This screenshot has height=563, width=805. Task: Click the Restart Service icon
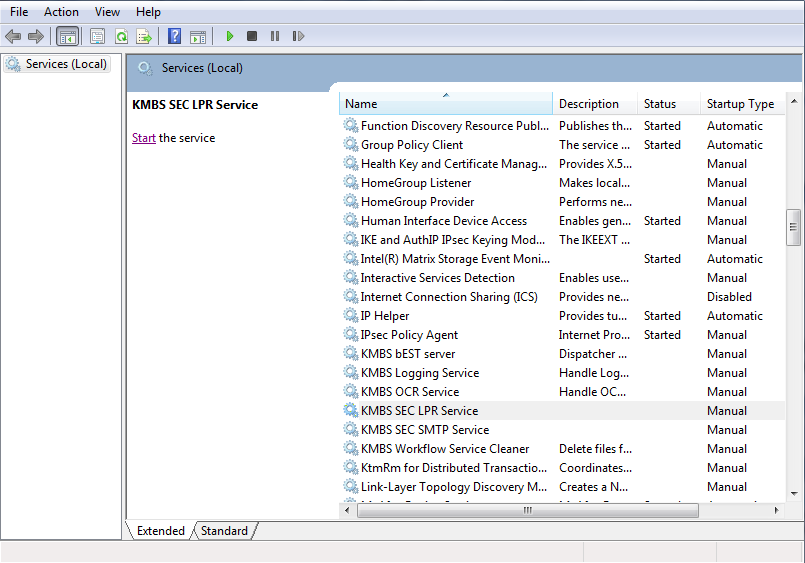point(298,36)
